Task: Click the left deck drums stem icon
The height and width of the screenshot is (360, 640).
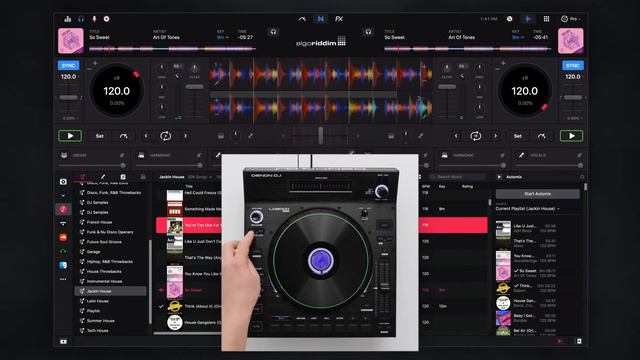Action: [x=64, y=155]
